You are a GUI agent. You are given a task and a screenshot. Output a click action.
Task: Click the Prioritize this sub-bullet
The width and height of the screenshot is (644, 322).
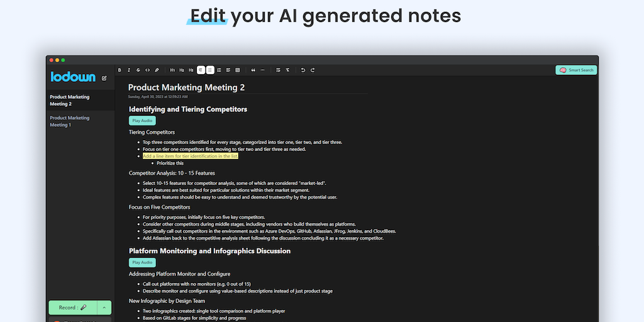pyautogui.click(x=170, y=163)
